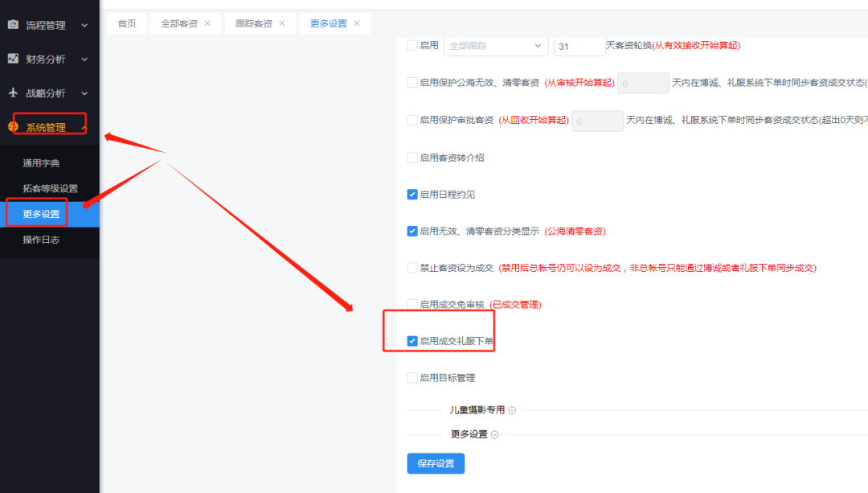Click the 流程管理 camera icon
The height and width of the screenshot is (493, 868).
pyautogui.click(x=11, y=24)
